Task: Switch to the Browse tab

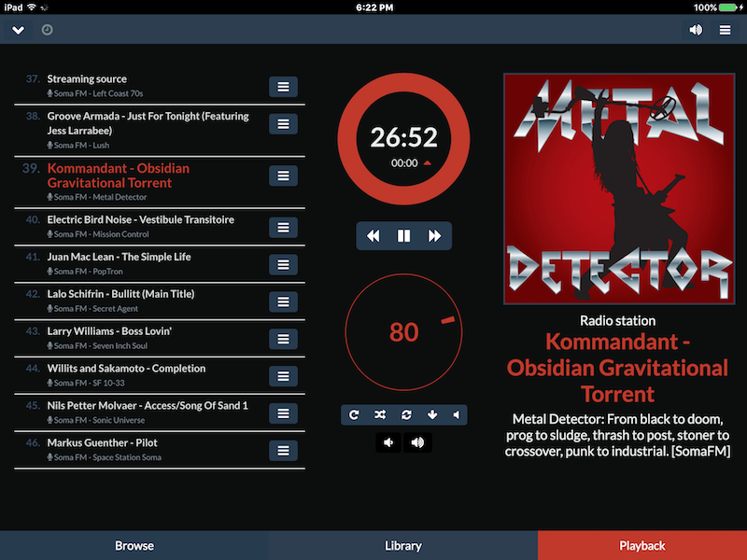Action: point(134,546)
